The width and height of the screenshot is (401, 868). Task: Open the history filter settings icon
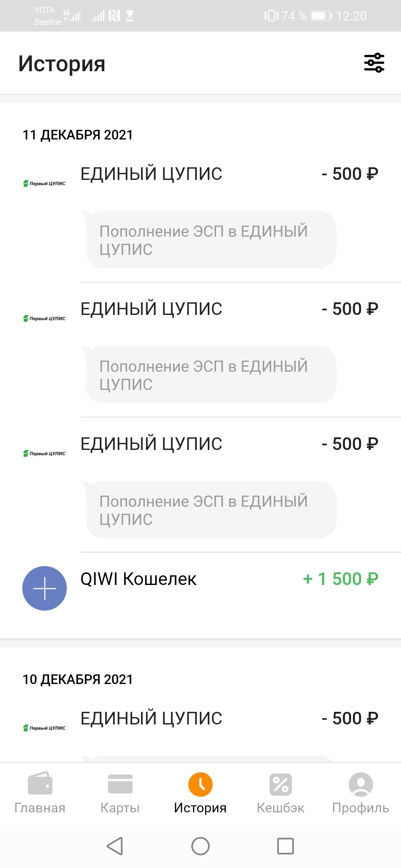[x=374, y=63]
